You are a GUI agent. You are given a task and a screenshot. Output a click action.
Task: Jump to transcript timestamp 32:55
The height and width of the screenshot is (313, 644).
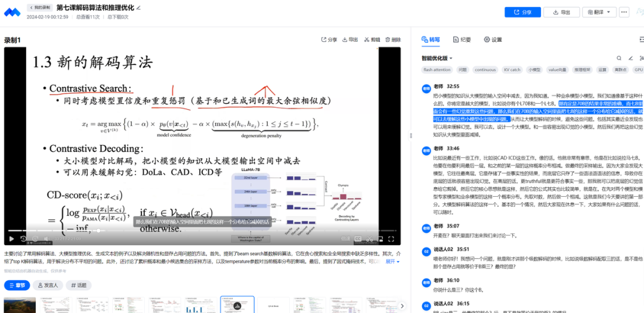[x=453, y=86]
